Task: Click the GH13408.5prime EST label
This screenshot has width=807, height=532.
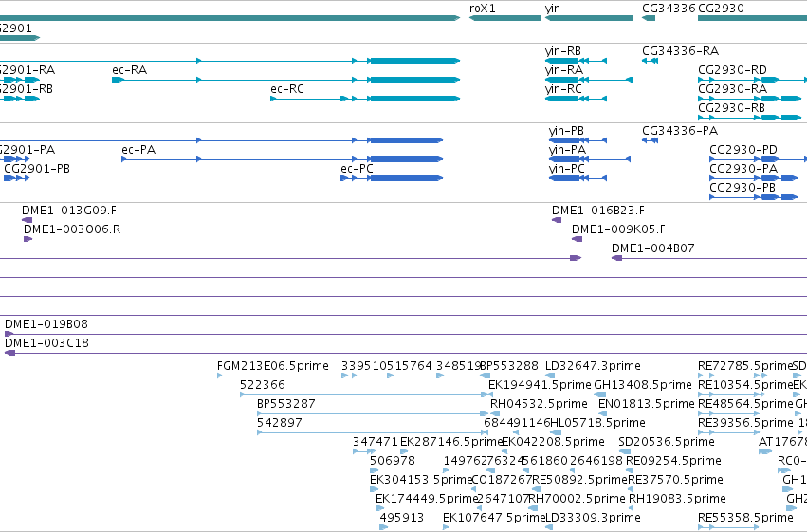Action: click(x=643, y=385)
